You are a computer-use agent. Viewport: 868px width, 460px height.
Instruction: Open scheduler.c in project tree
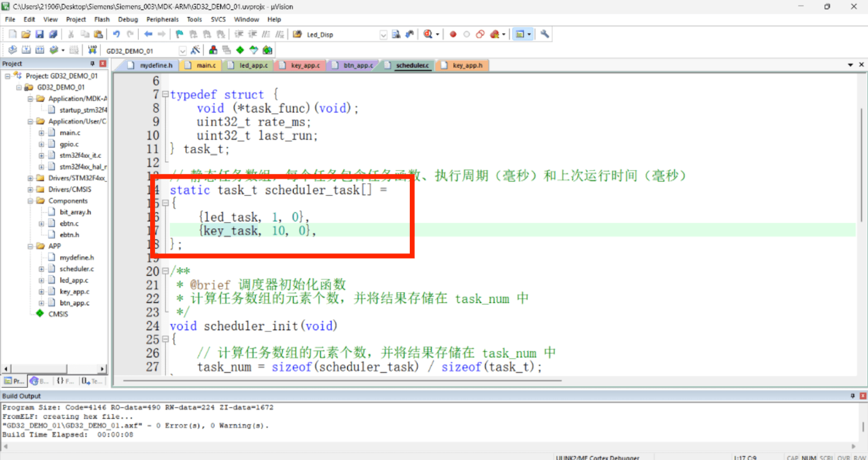click(x=76, y=269)
